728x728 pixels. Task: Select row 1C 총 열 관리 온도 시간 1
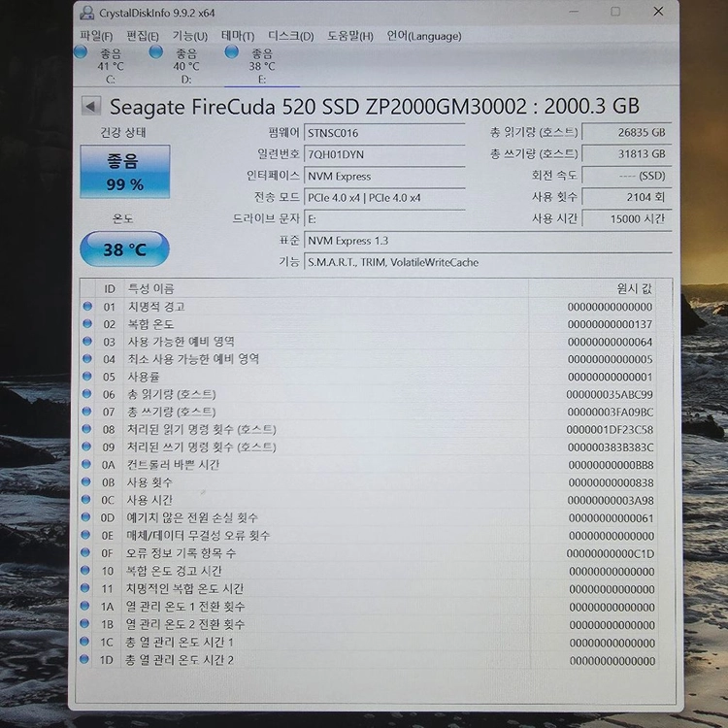pos(370,643)
